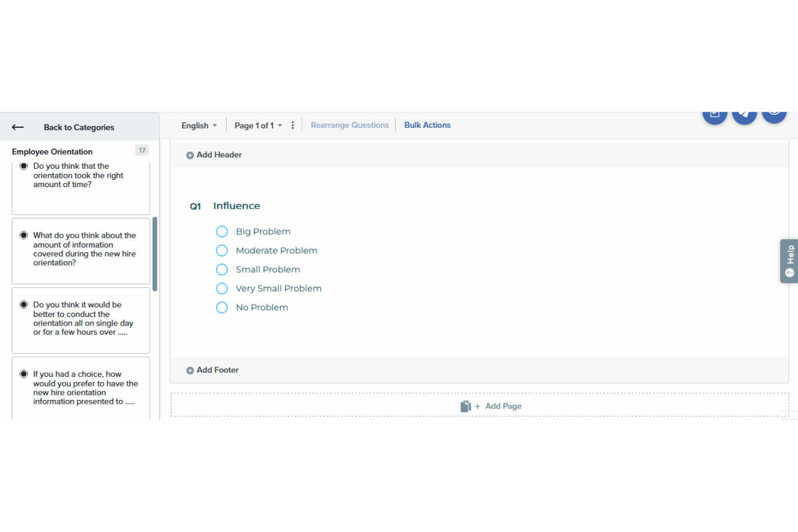
Task: Click the Add Header plus icon
Action: [x=190, y=155]
